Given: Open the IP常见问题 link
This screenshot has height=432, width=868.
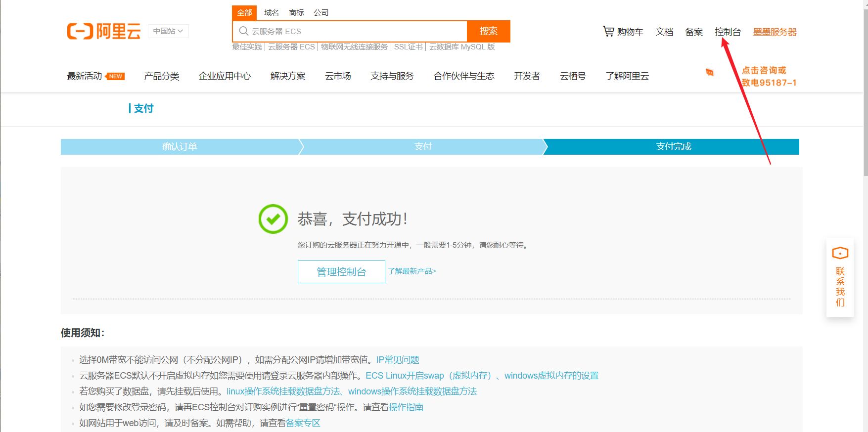Looking at the screenshot, I should [398, 360].
